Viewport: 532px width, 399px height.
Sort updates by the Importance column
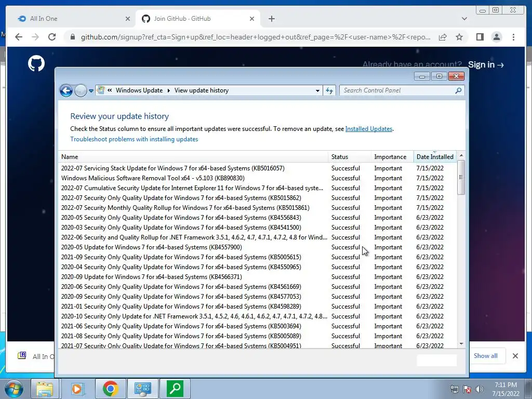tap(393, 157)
